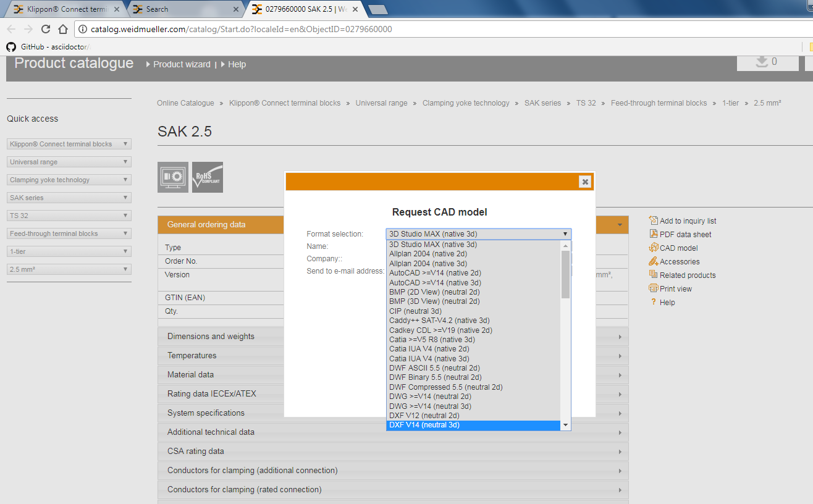813x504 pixels.
Task: Click the CAD monitor icon under SAK 2.5
Action: tap(173, 177)
